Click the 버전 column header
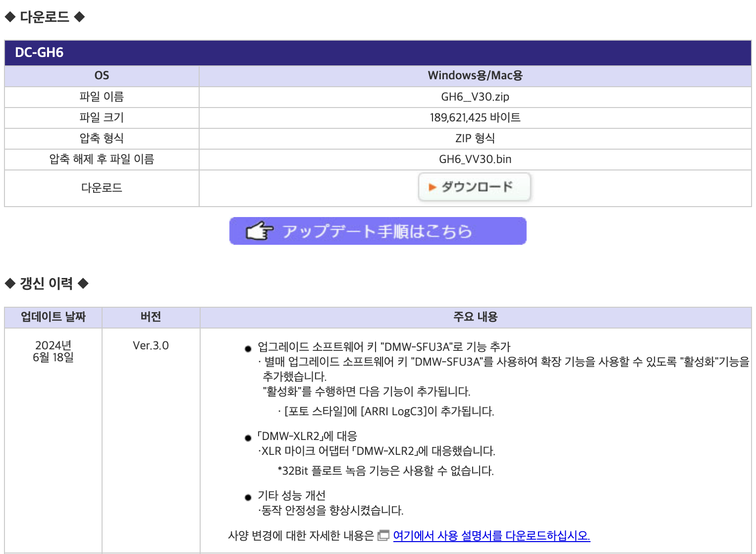756x554 pixels. click(151, 317)
